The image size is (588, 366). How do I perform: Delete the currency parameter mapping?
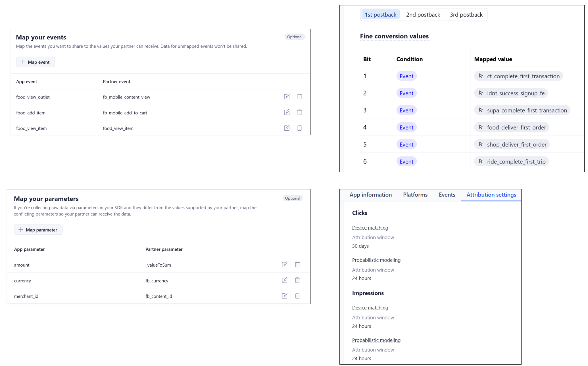click(x=297, y=280)
